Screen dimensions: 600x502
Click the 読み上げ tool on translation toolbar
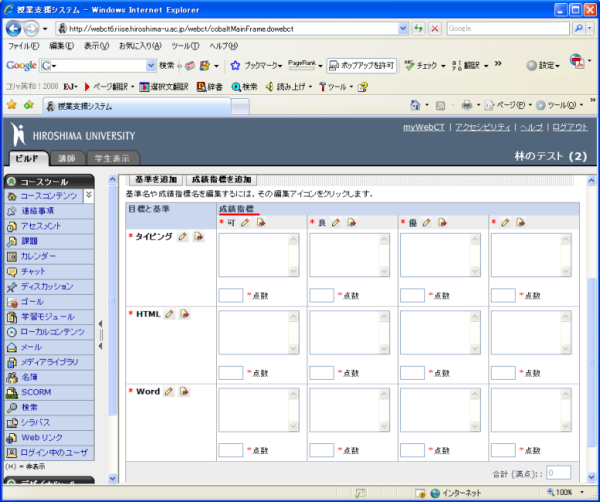[x=289, y=87]
